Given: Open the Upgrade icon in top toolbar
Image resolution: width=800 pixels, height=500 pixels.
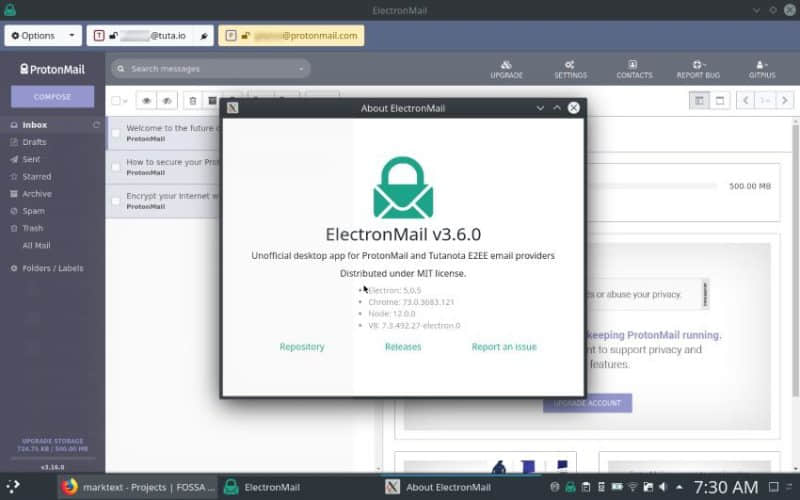Looking at the screenshot, I should (506, 68).
